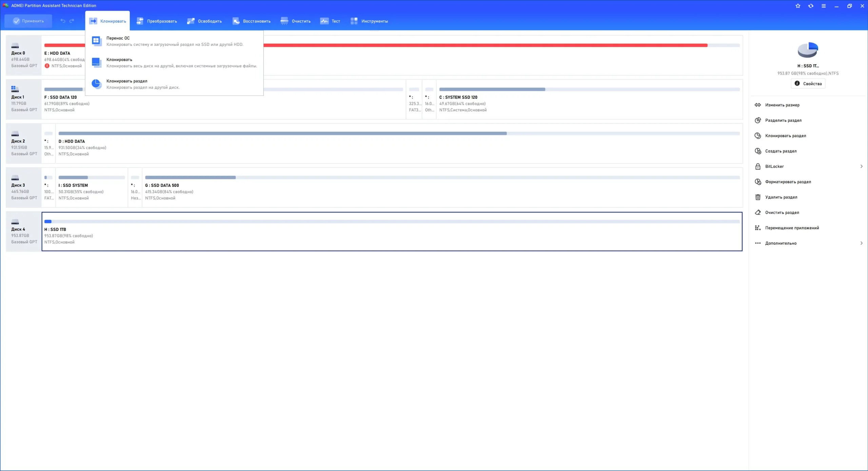
Task: Click the refresh icon in title bar
Action: 811,6
